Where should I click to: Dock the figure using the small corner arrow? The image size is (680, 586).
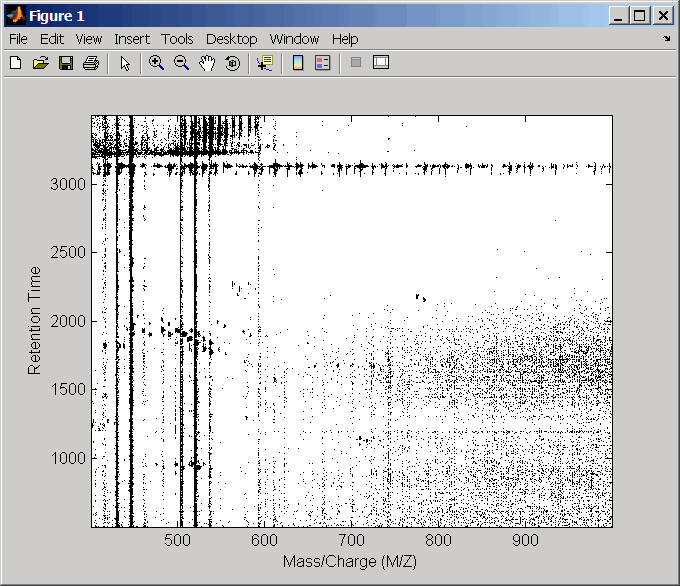pos(666,39)
